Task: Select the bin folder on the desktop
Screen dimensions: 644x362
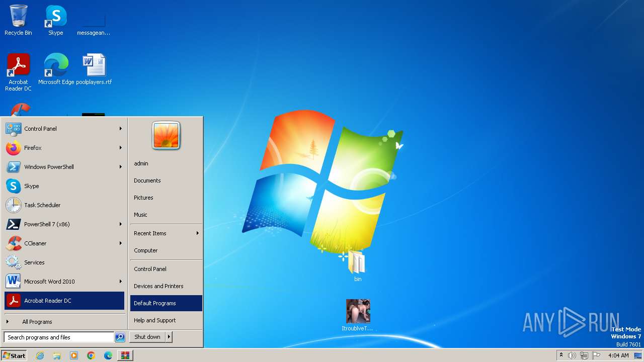Action: pos(357,265)
